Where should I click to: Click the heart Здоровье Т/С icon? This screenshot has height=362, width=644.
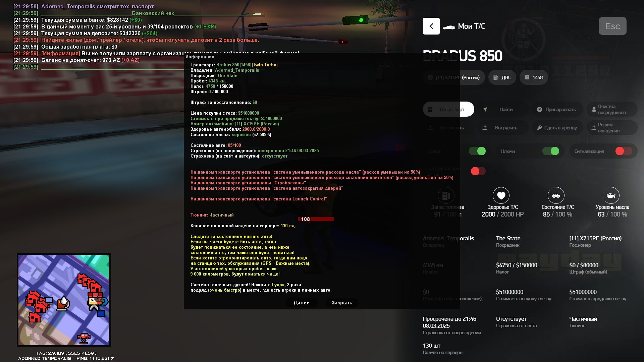click(501, 195)
